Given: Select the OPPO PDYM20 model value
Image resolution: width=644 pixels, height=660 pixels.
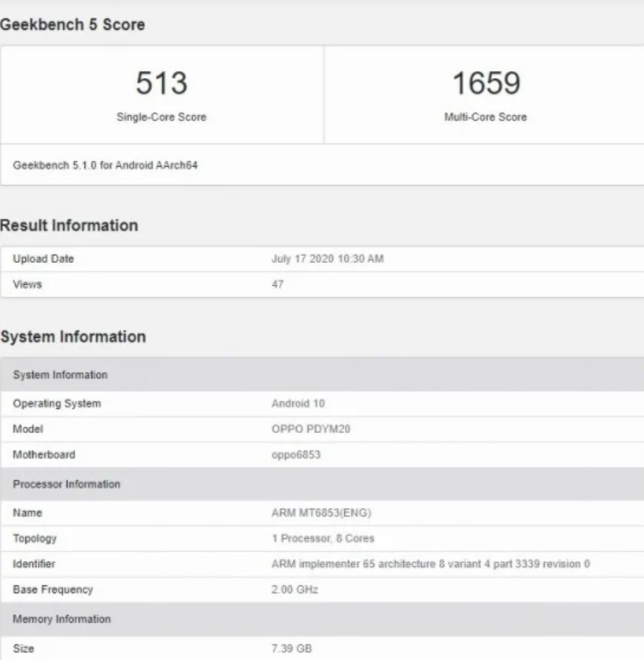Looking at the screenshot, I should coord(311,429).
